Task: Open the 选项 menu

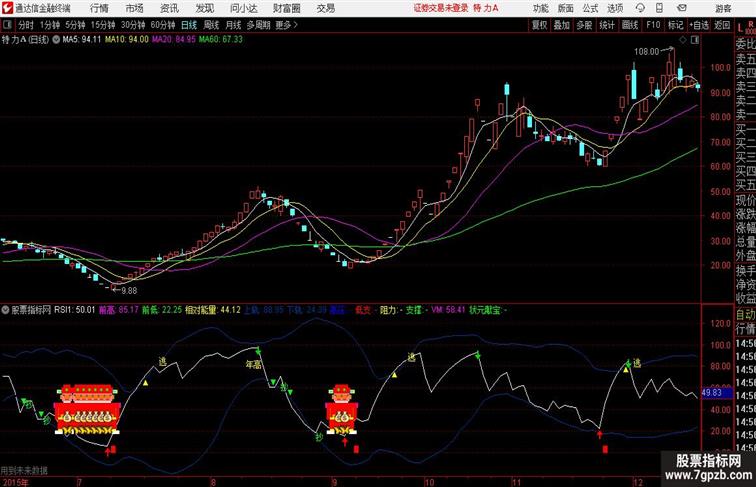Action: (615, 8)
